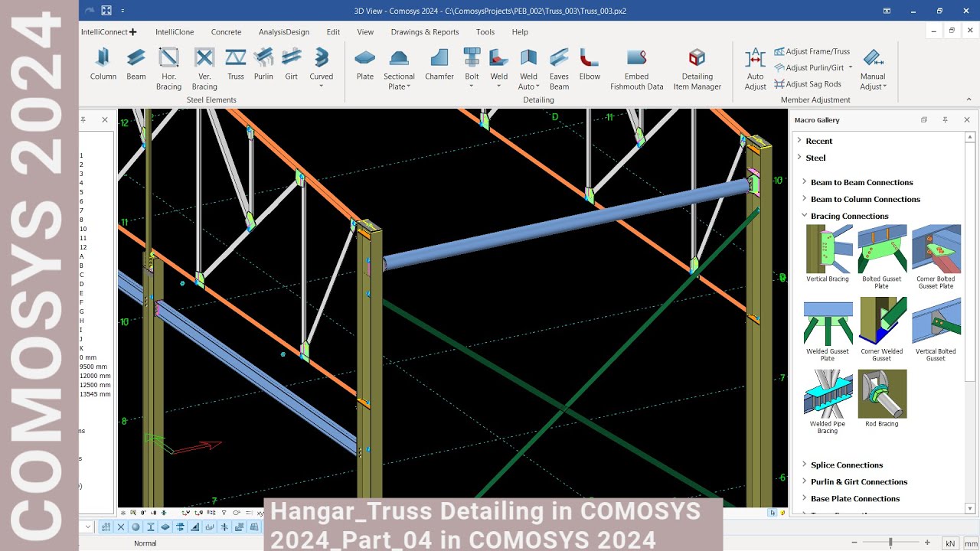Click the Plate detailing tool
This screenshot has height=551, width=980.
coord(365,64)
